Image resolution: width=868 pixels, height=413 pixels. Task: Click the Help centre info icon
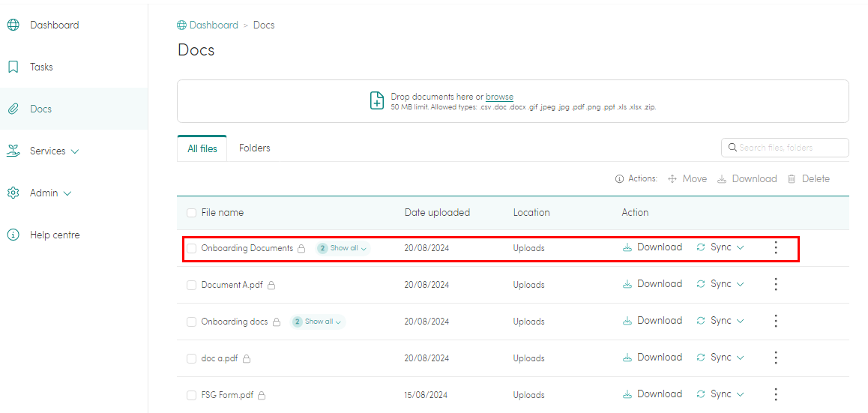13,235
